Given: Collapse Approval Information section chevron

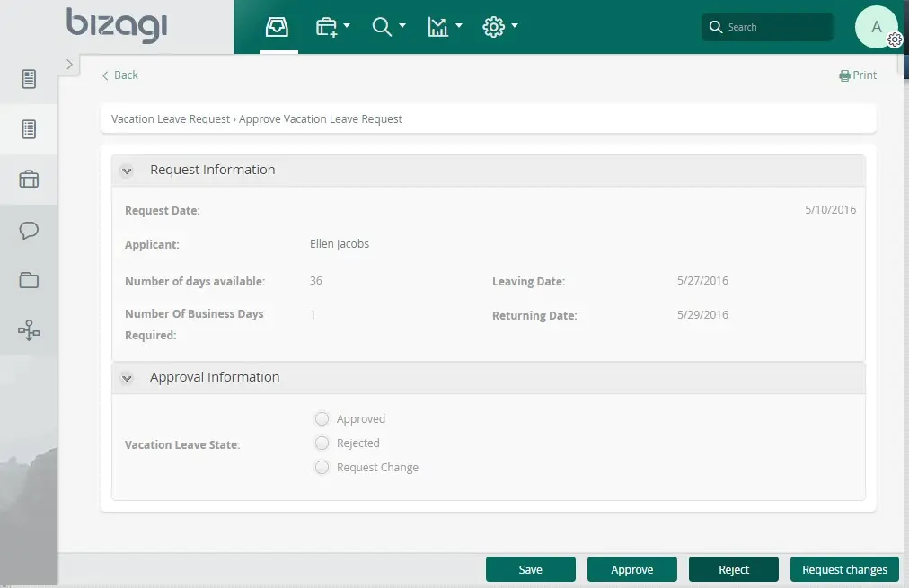Looking at the screenshot, I should [127, 378].
